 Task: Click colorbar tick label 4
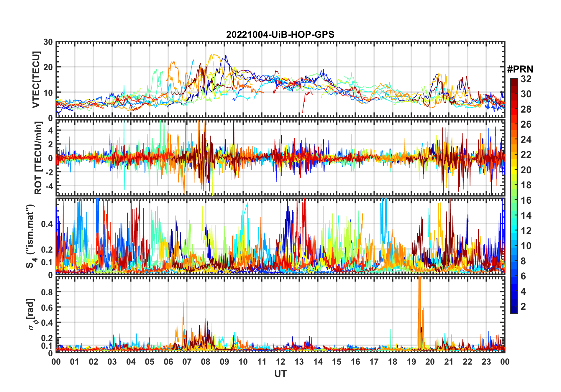coord(523,291)
